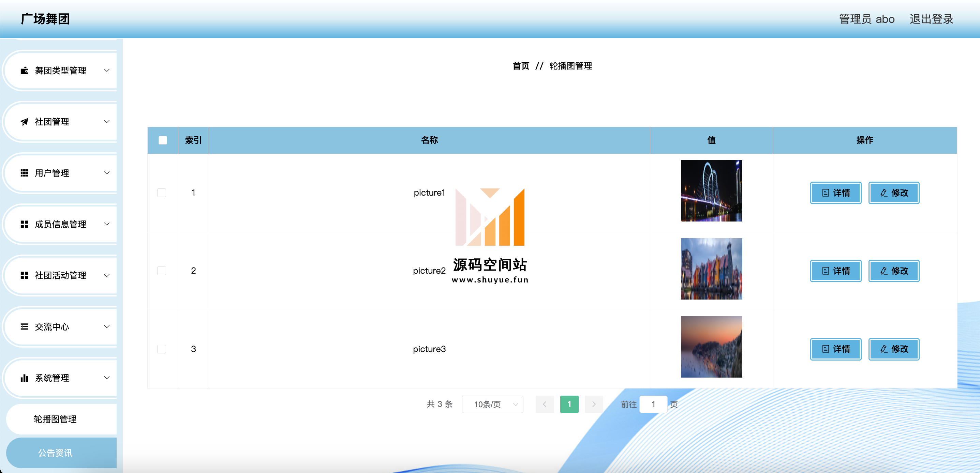Image resolution: width=980 pixels, height=473 pixels.
Task: Select the 公告资讯 submenu item
Action: pos(61,453)
